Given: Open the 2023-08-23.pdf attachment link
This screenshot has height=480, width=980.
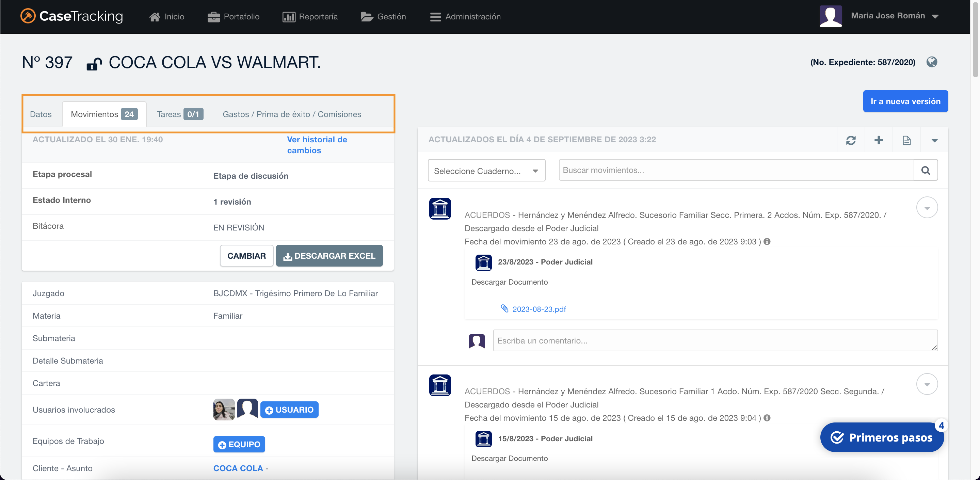Looking at the screenshot, I should 539,309.
